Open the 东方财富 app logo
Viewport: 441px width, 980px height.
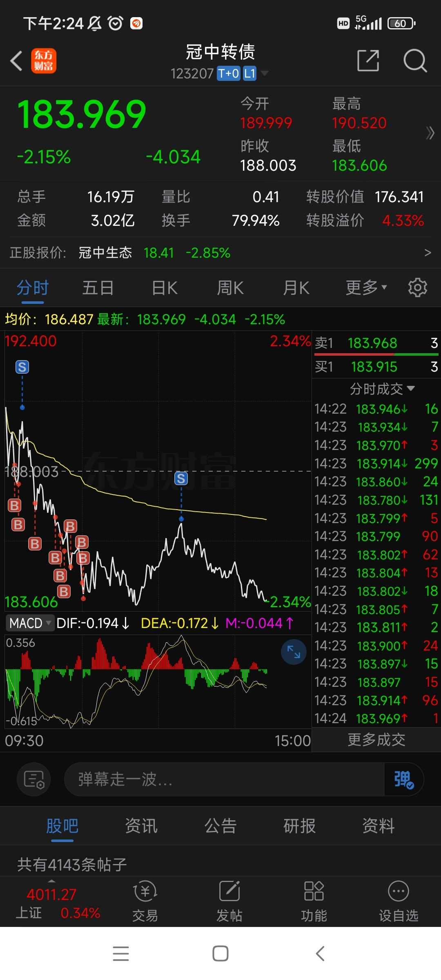pos(44,61)
